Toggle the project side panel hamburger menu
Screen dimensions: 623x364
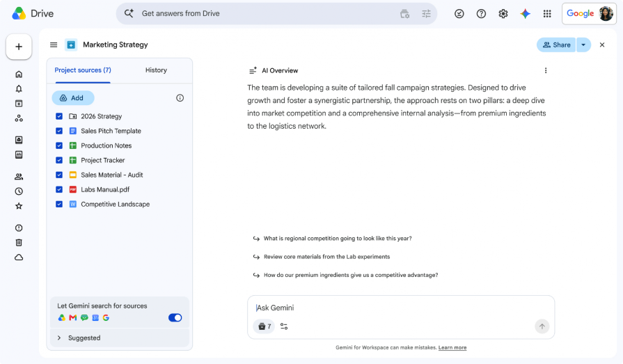(x=54, y=45)
